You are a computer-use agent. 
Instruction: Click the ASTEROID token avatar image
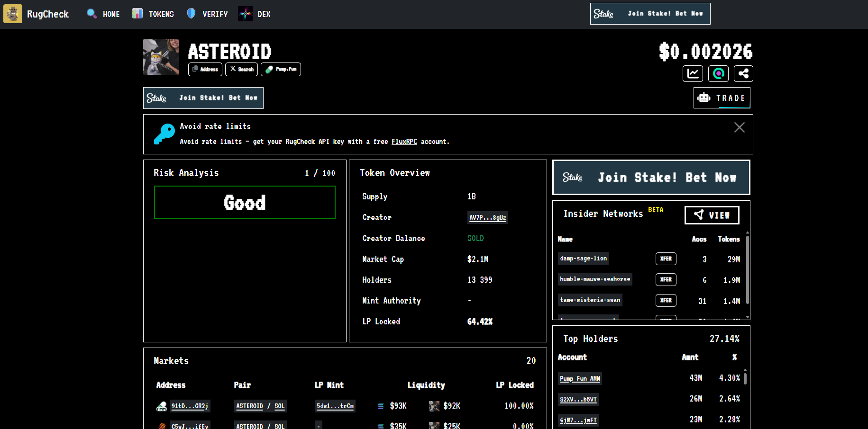161,57
